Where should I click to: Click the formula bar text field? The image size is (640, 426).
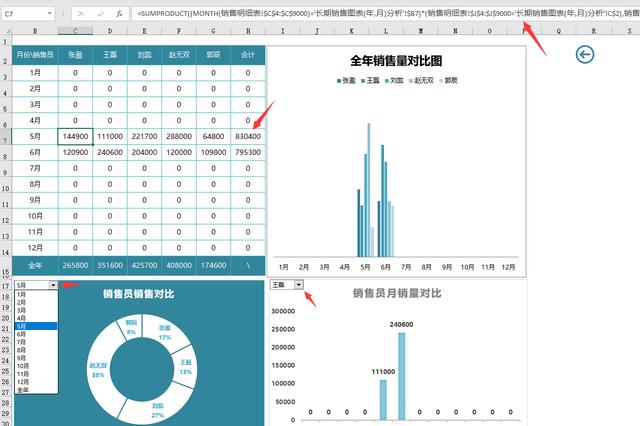(x=380, y=15)
